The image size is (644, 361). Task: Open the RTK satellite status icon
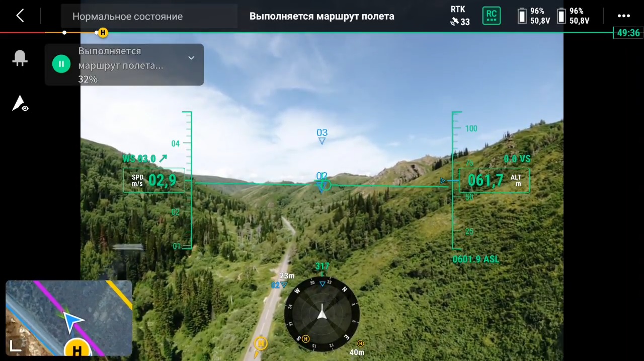click(460, 16)
